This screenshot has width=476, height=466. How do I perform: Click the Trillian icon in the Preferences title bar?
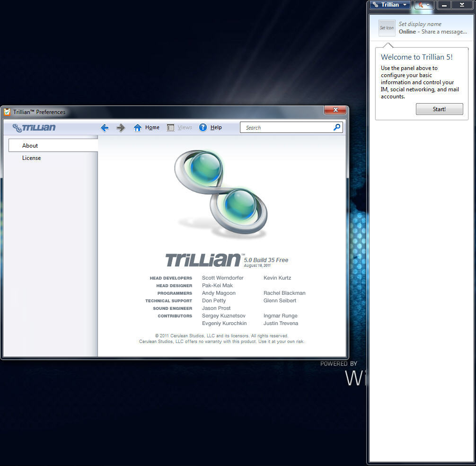[x=7, y=112]
